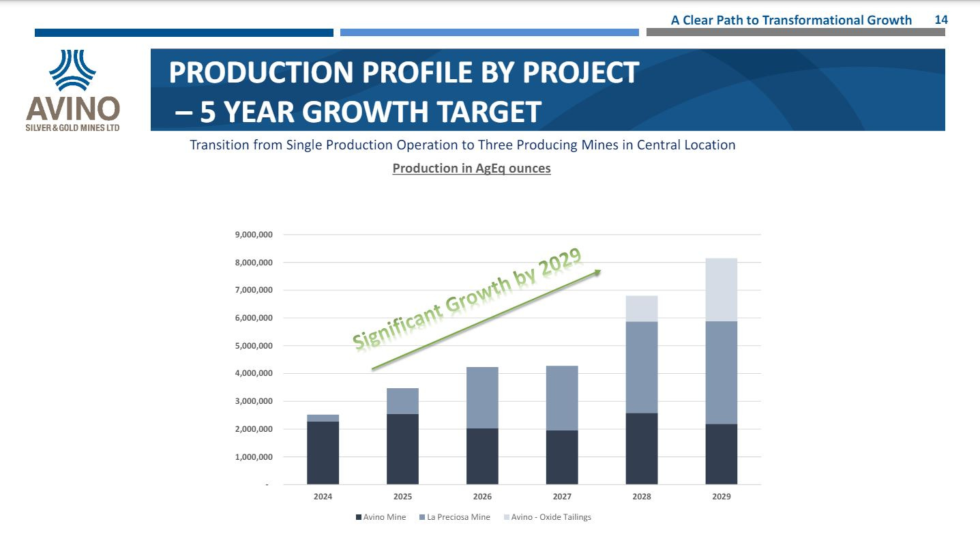Click the page number 14

(941, 20)
